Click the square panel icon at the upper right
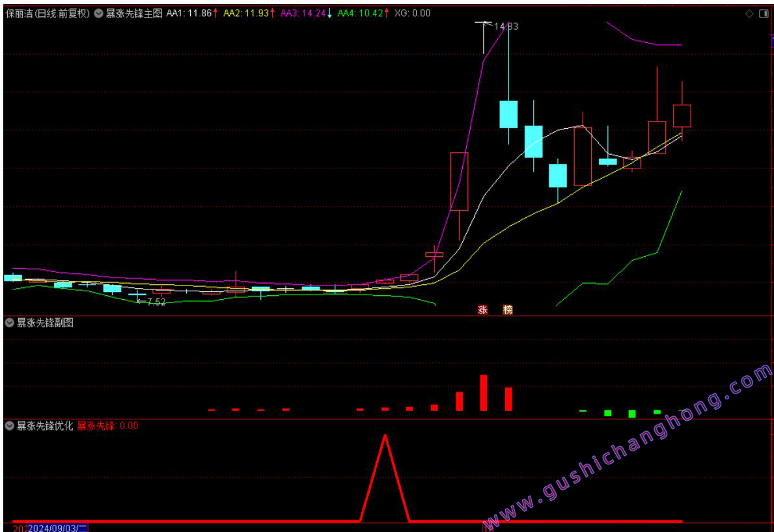The width and height of the screenshot is (774, 532). pyautogui.click(x=763, y=14)
